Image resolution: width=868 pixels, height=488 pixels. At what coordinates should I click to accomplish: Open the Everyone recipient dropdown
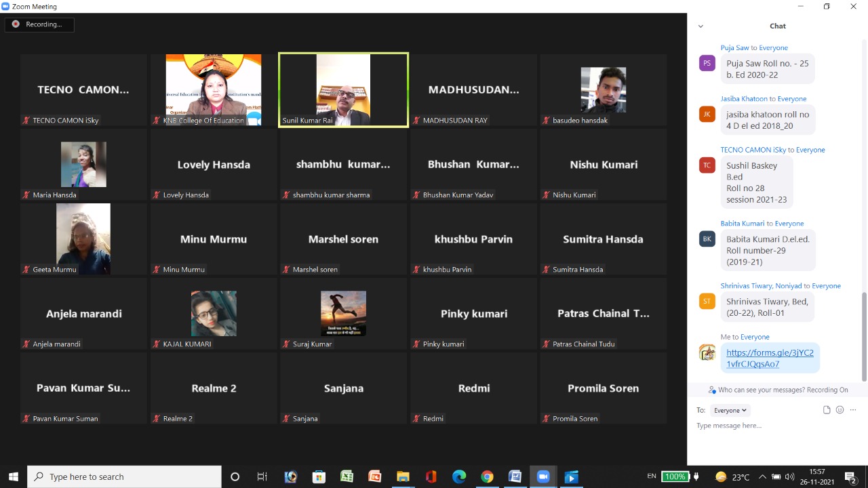pos(730,410)
